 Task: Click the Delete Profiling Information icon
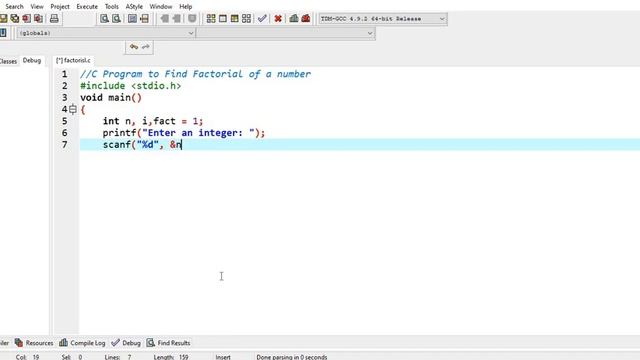point(306,18)
